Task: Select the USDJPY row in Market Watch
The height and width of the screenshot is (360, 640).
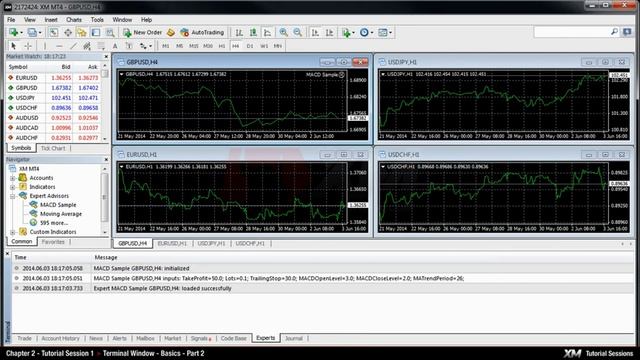Action: click(54, 98)
